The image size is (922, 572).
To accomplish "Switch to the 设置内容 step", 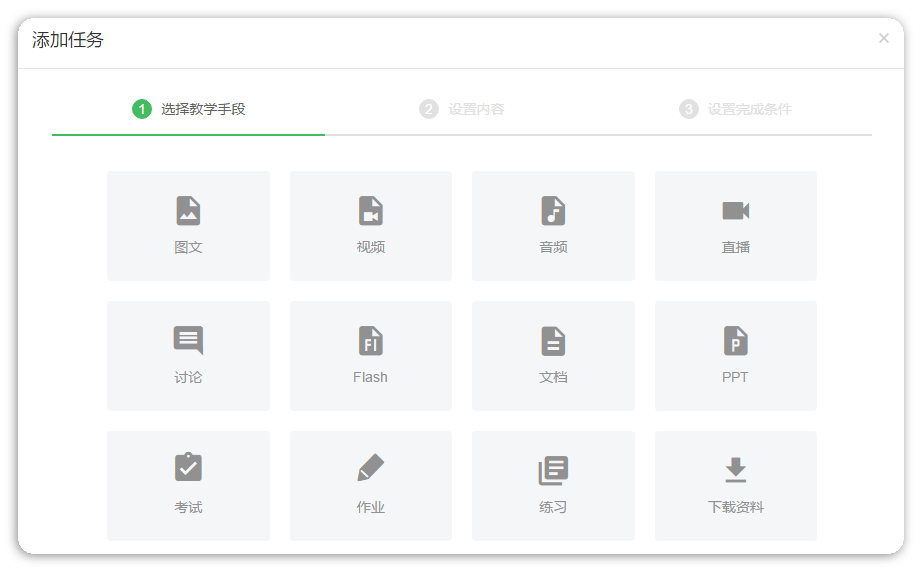I will coord(476,109).
